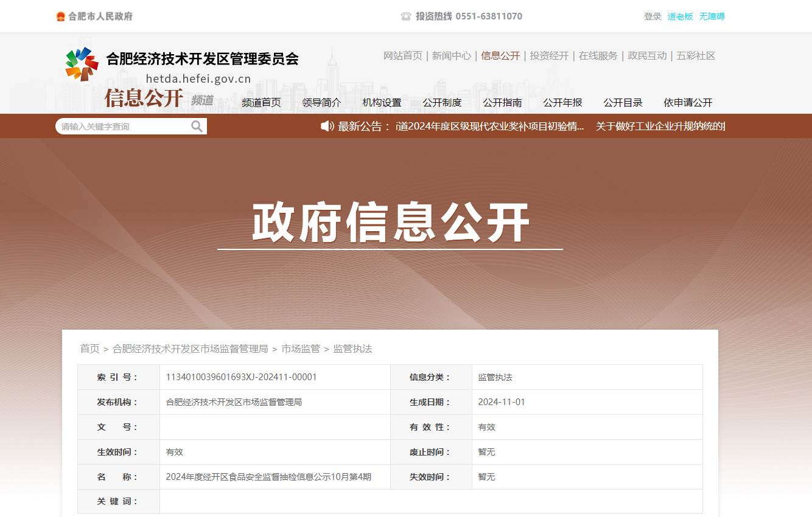Open the 公开年报 tab
The height and width of the screenshot is (517, 812).
click(562, 102)
